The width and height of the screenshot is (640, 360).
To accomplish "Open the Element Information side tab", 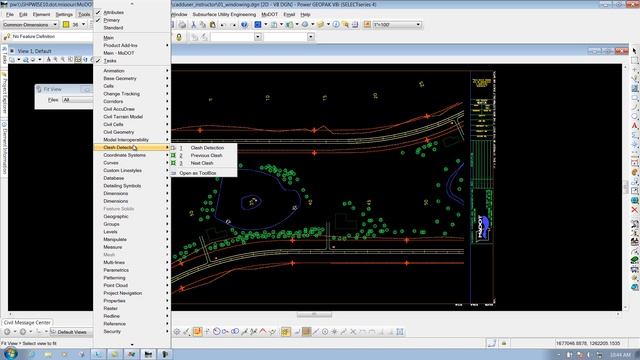I will 4,149.
